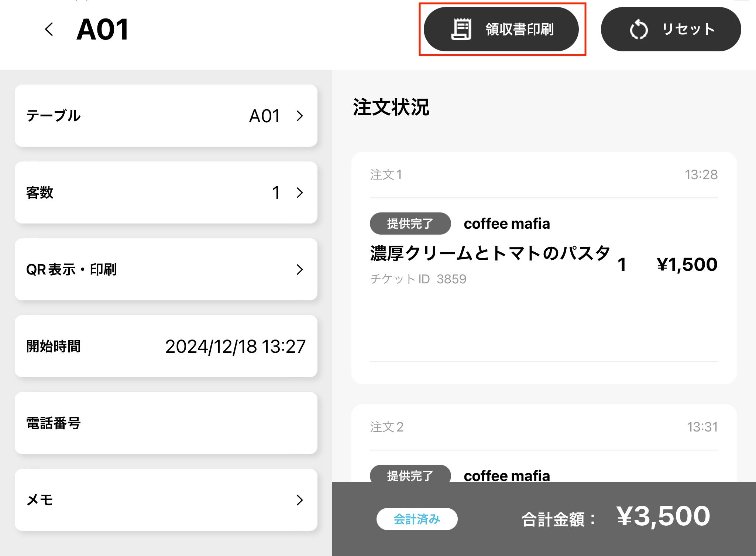Tap the 会計済み status badge
The width and height of the screenshot is (756, 556).
click(417, 519)
